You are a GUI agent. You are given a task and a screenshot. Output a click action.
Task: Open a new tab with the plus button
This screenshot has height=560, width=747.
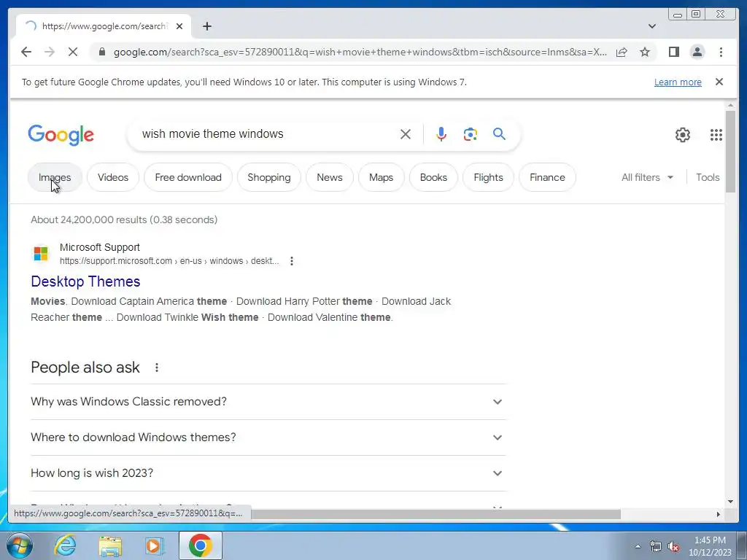[206, 26]
